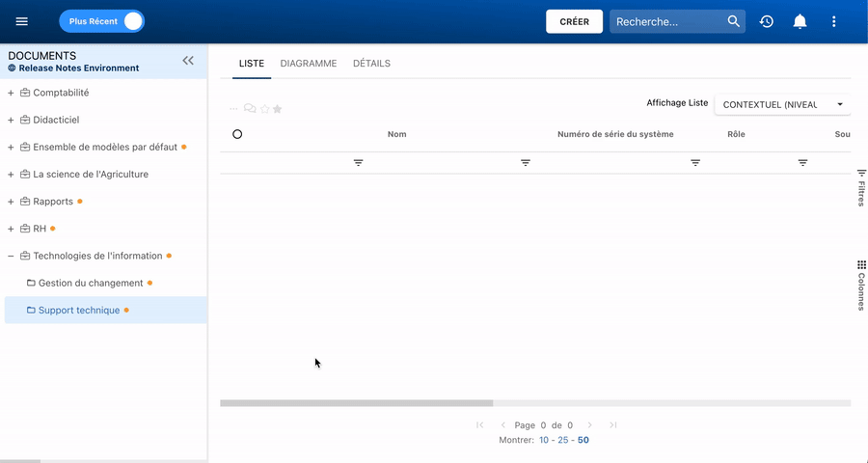Click the Support technique folder icon
The width and height of the screenshot is (868, 463).
click(x=31, y=310)
